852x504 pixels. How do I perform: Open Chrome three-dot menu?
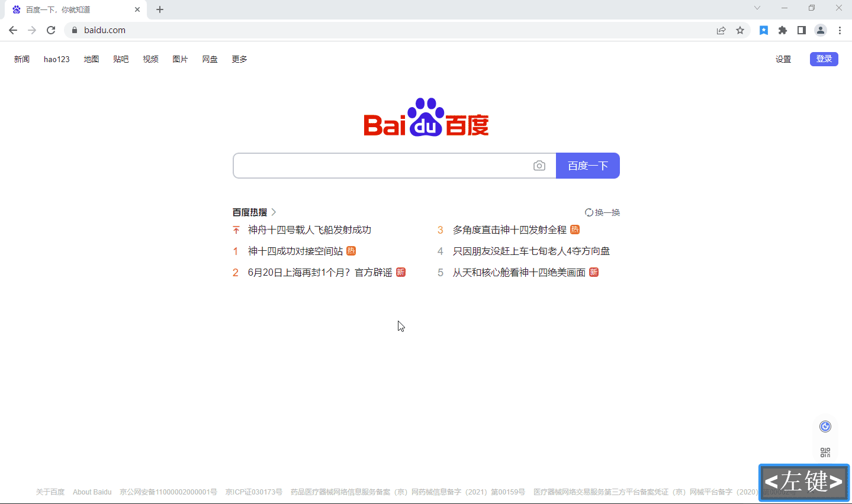(x=840, y=30)
